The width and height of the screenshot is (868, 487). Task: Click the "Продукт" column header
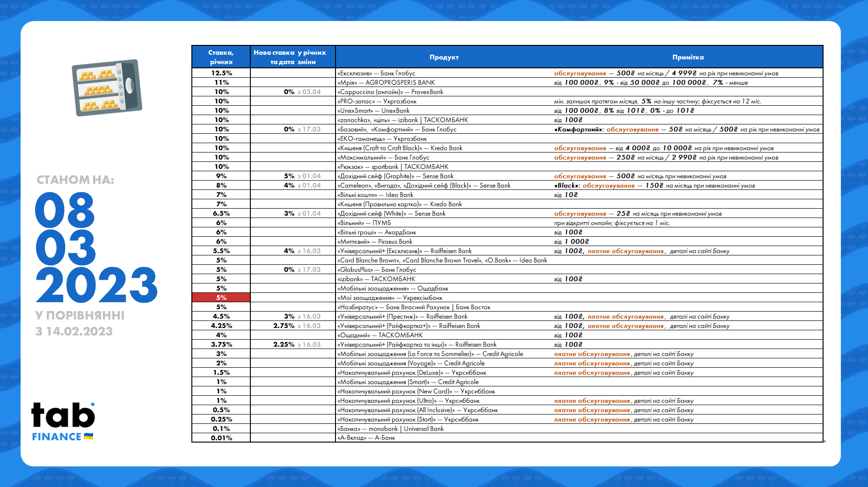(x=444, y=57)
